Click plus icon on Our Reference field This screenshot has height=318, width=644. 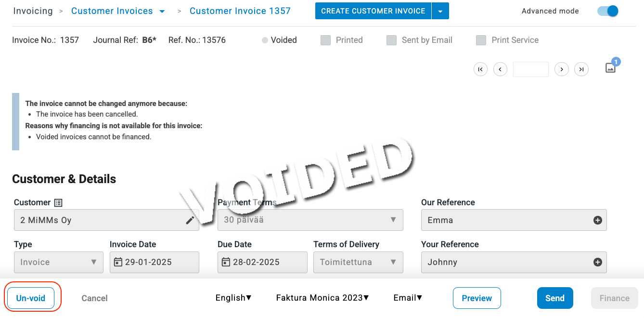(597, 220)
